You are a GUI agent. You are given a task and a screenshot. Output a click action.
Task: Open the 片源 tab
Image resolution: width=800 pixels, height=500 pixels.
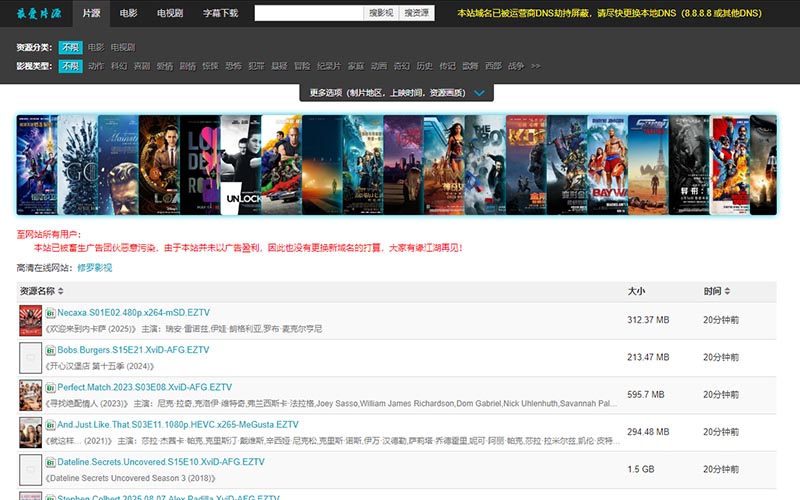coord(91,13)
